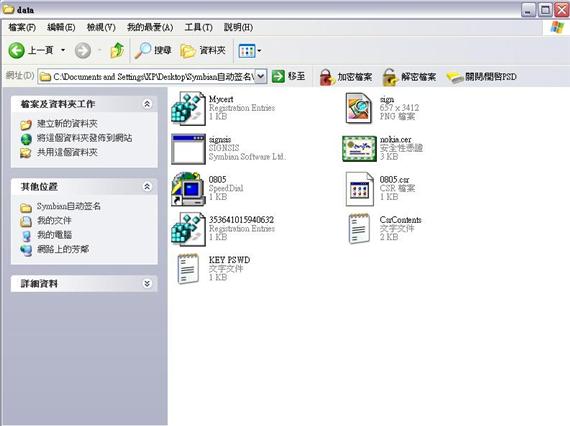Click the 建立新的資料夾 link
Image resolution: width=570 pixels, height=426 pixels.
[x=68, y=124]
